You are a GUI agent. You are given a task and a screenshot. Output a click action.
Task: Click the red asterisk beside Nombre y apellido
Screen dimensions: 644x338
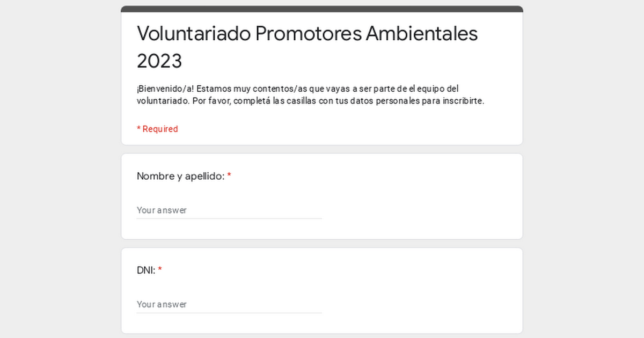[x=229, y=176]
